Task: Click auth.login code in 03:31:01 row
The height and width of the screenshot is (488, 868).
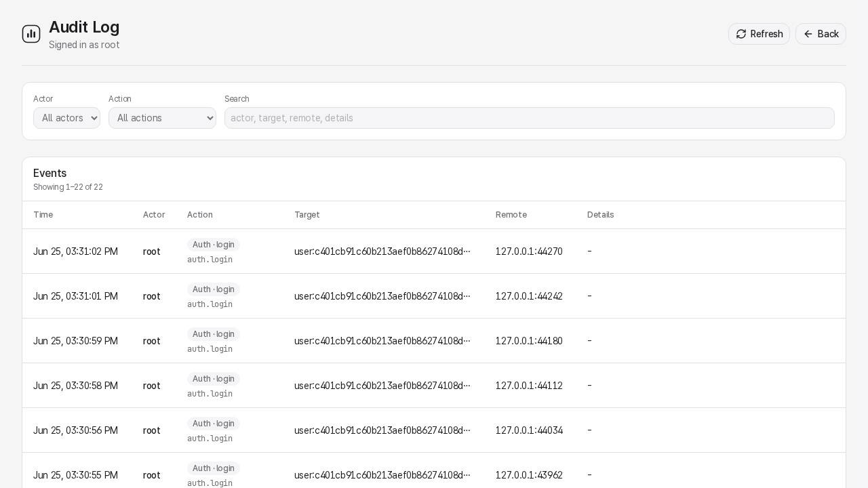Action: (x=210, y=304)
